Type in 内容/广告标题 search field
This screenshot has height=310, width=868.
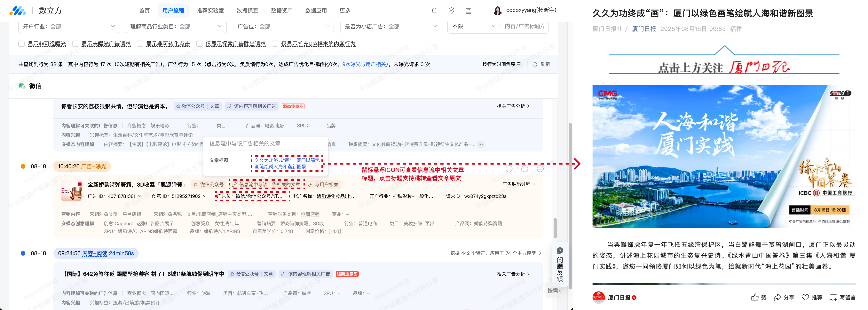point(524,26)
